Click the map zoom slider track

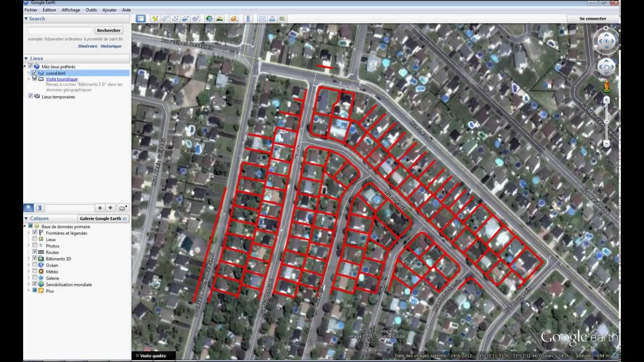point(606,122)
